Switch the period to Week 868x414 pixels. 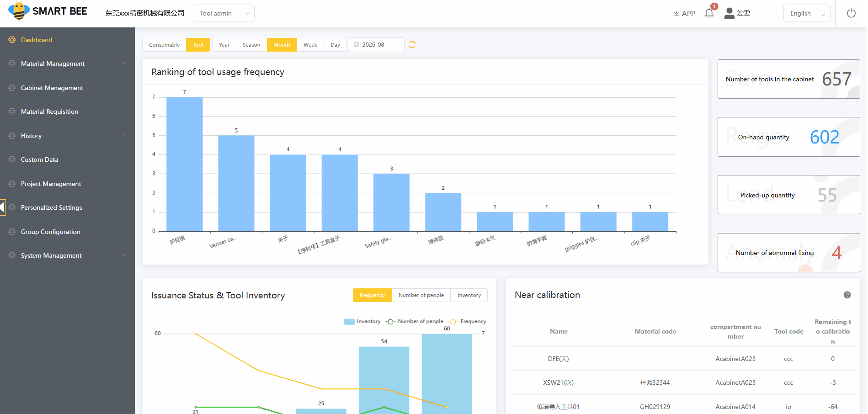[310, 45]
